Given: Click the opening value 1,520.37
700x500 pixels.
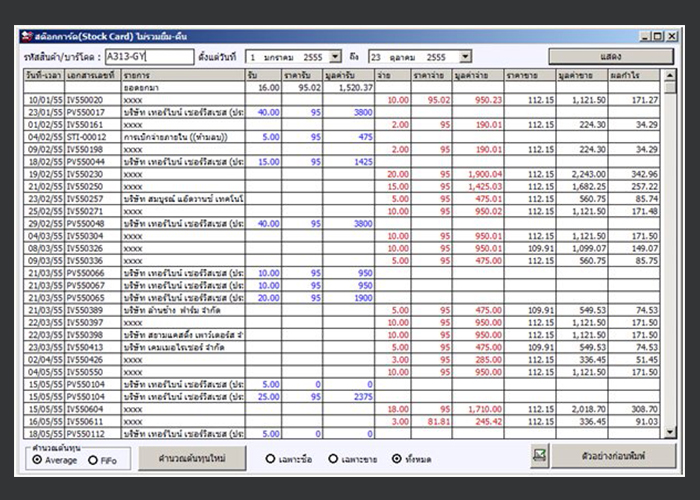Looking at the screenshot, I should pyautogui.click(x=356, y=88).
